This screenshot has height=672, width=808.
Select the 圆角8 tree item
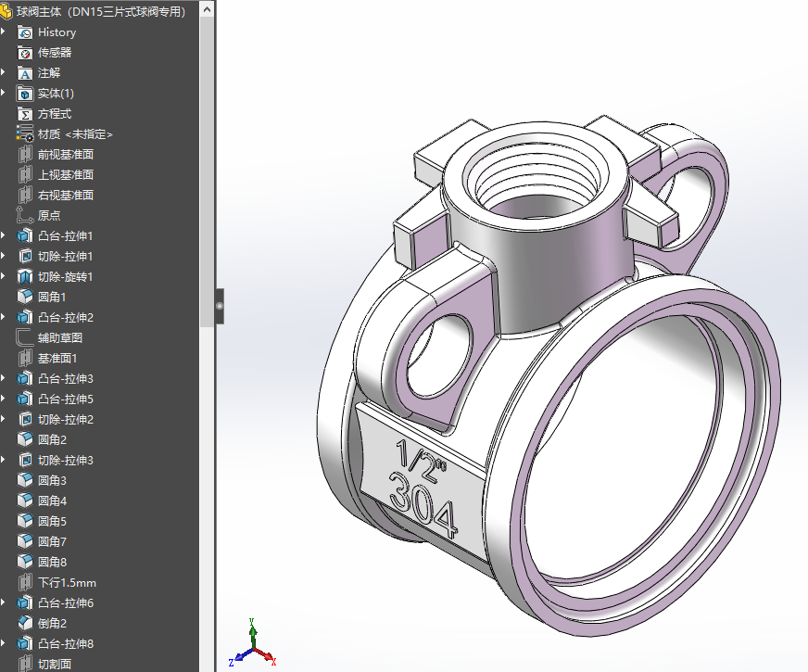pos(52,563)
